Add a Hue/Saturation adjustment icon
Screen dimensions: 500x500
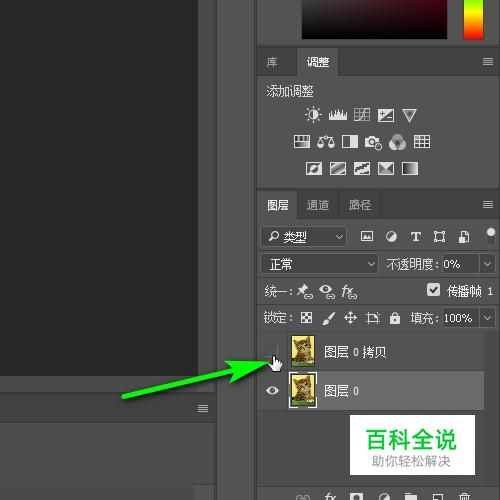[302, 142]
